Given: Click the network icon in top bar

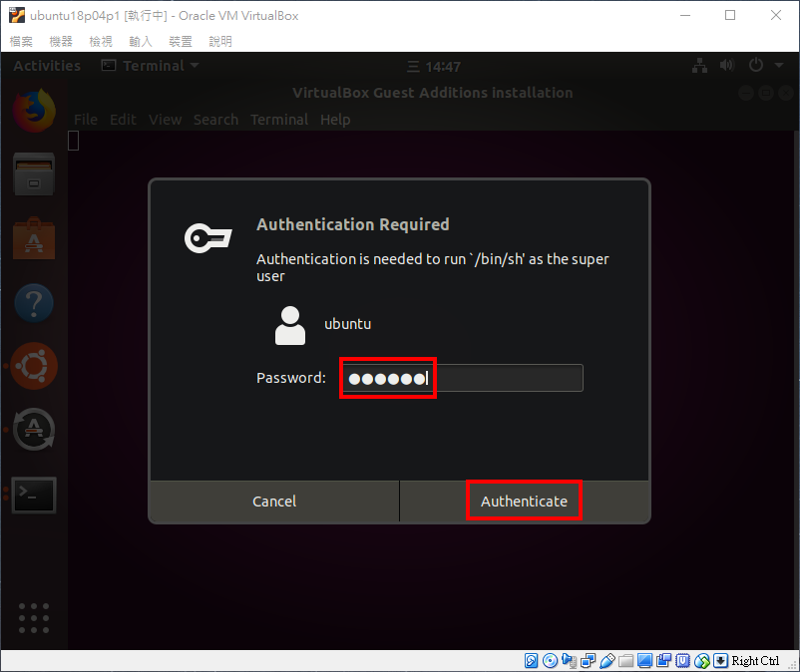Looking at the screenshot, I should [x=700, y=66].
